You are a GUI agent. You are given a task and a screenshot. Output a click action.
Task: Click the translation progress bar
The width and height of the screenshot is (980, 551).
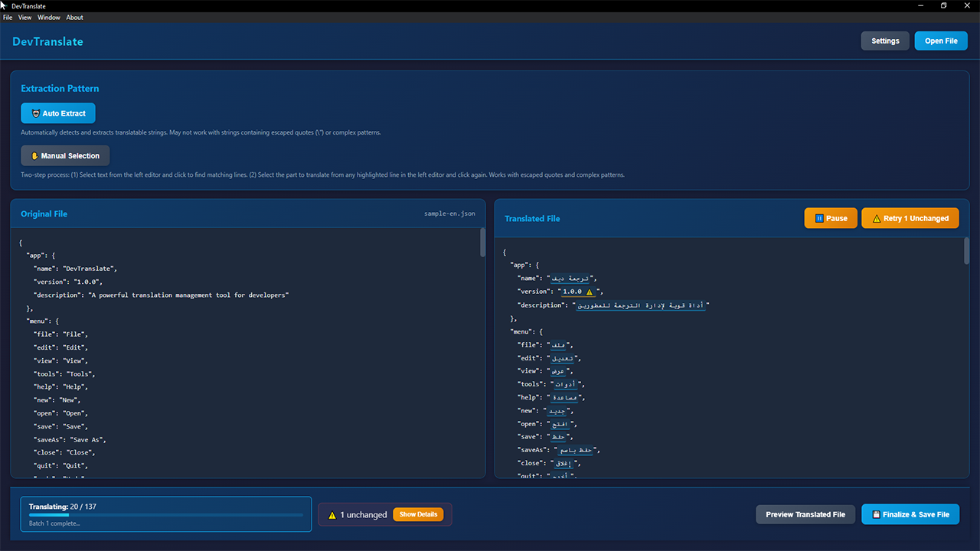[166, 515]
